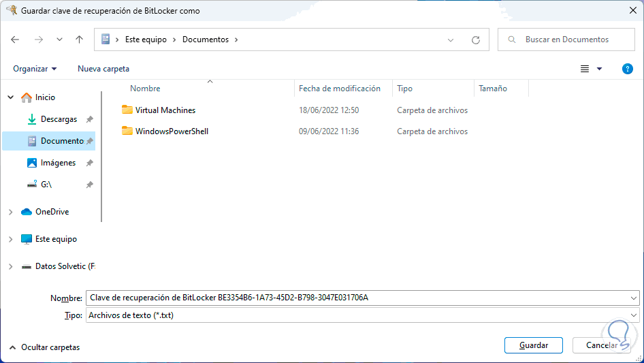644x363 pixels.
Task: Select 'Este equipo' in the address path
Action: point(146,40)
